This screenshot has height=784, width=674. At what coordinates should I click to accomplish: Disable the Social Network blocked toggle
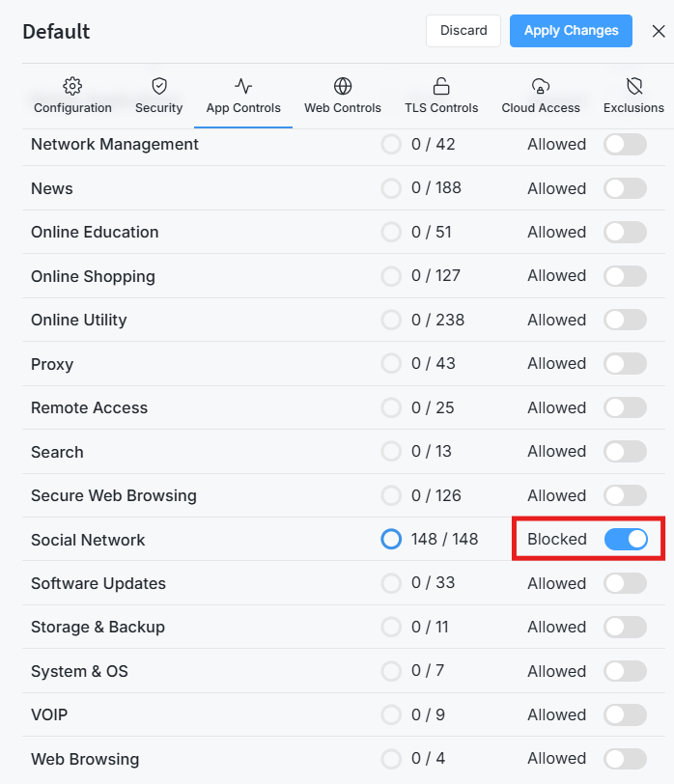(626, 539)
